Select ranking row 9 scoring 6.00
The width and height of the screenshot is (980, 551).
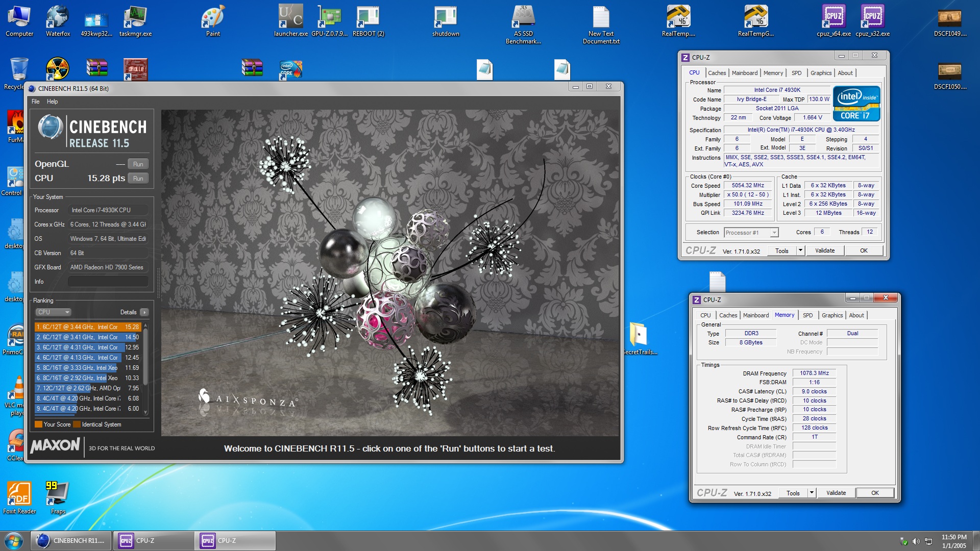click(88, 409)
